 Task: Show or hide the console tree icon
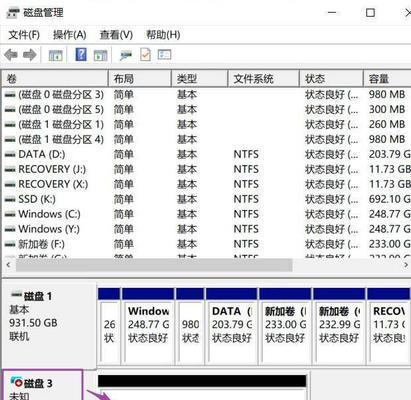coord(55,55)
